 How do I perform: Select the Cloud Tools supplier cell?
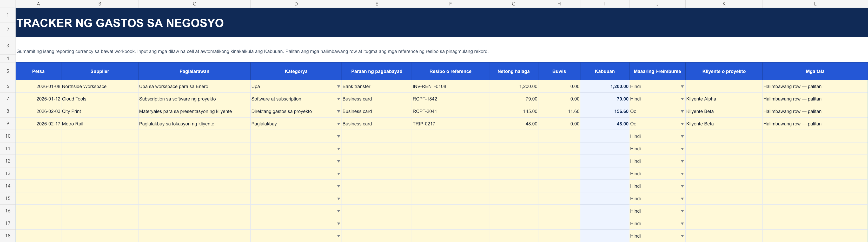(100, 99)
